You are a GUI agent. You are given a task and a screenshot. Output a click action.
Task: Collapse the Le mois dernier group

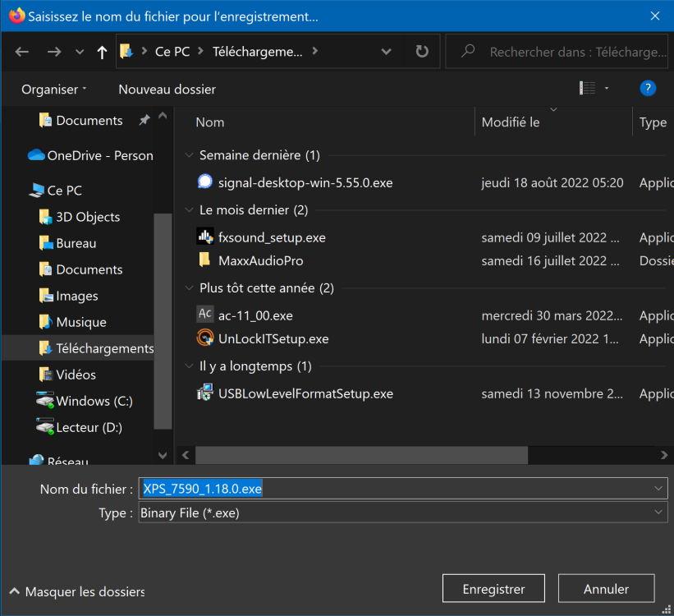click(190, 210)
